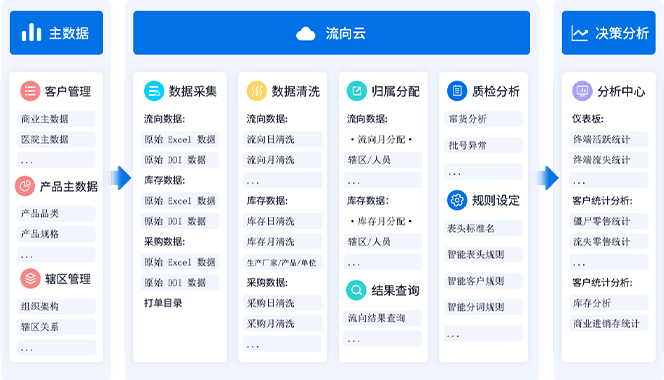The width and height of the screenshot is (664, 380).
Task: Choose the 流向月清洗 entry
Action: coord(282,160)
